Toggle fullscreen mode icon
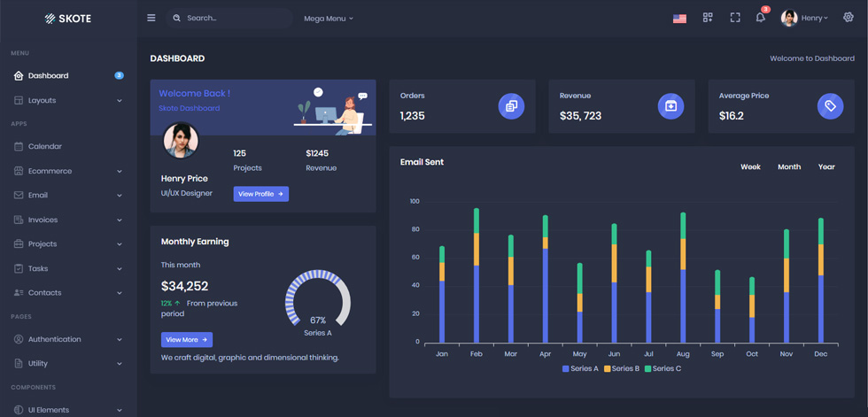The height and width of the screenshot is (417, 868). click(734, 18)
